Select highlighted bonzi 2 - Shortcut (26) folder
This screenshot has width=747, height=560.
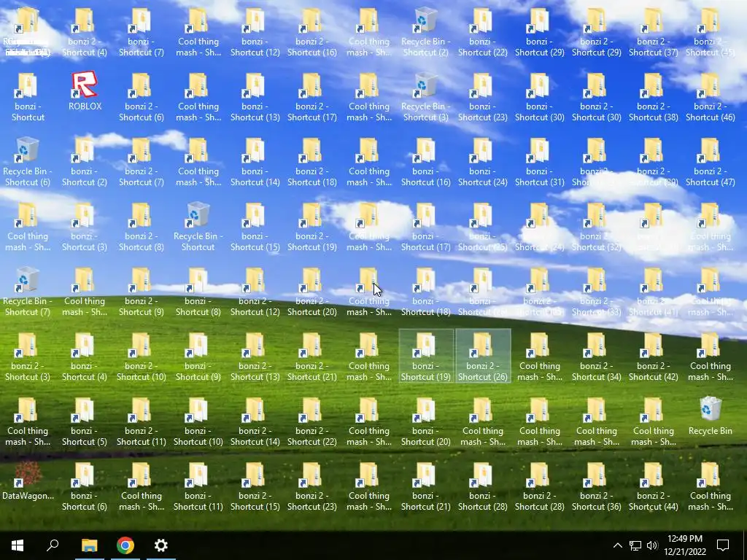pyautogui.click(x=483, y=356)
